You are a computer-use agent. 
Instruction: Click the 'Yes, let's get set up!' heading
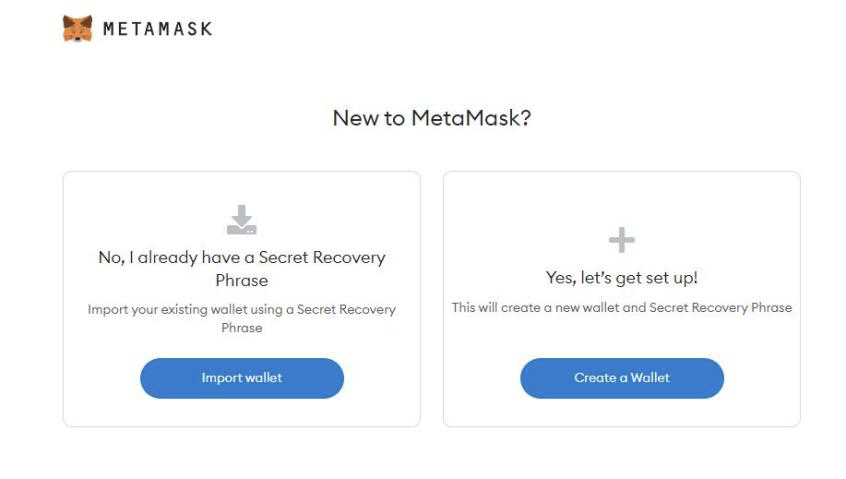tap(622, 278)
